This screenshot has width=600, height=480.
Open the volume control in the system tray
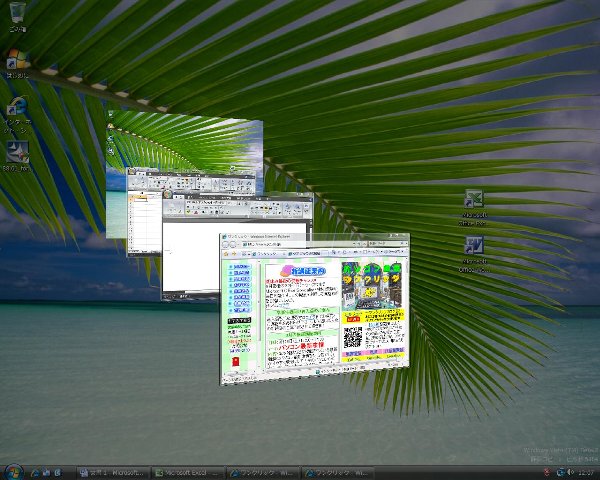pyautogui.click(x=571, y=472)
